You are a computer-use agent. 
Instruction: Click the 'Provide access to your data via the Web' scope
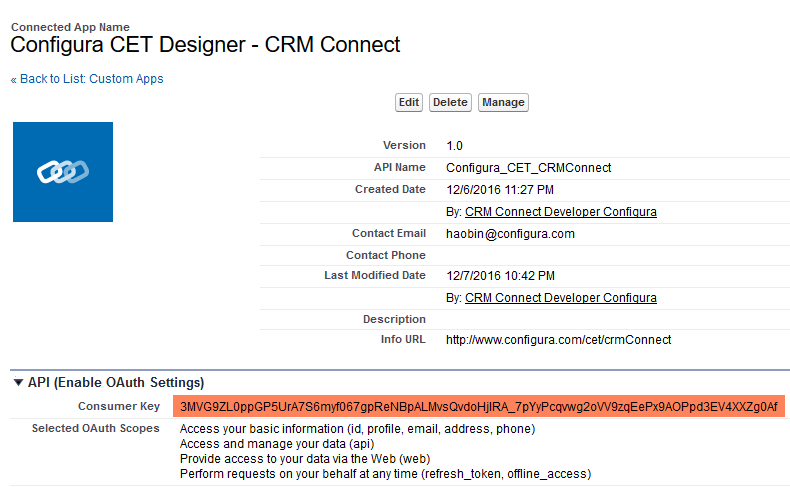[x=305, y=459]
